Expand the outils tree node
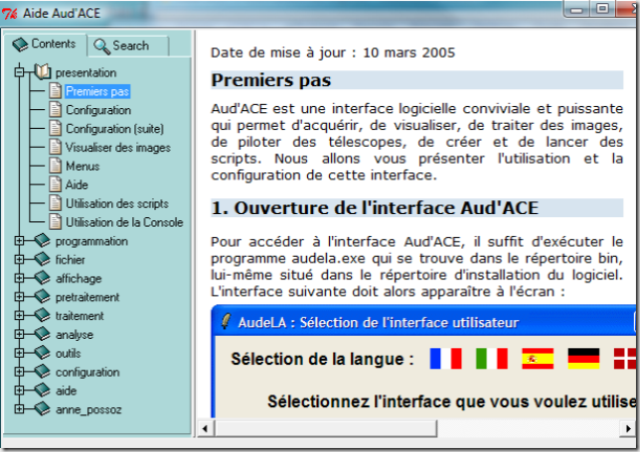 (19, 353)
